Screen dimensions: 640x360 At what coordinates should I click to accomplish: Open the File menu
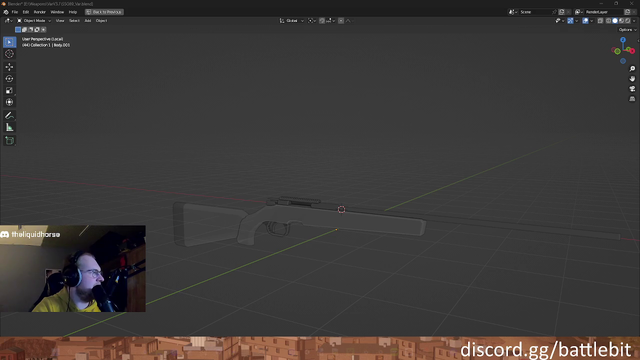15,12
